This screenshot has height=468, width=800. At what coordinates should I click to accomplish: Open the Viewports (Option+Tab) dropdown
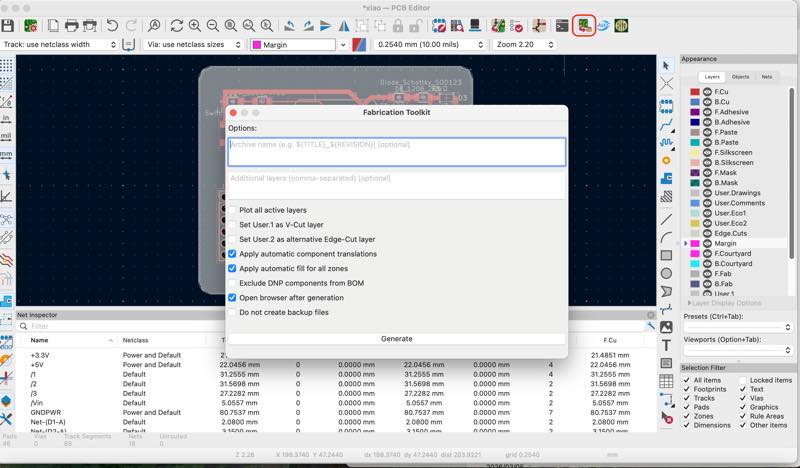click(x=737, y=350)
